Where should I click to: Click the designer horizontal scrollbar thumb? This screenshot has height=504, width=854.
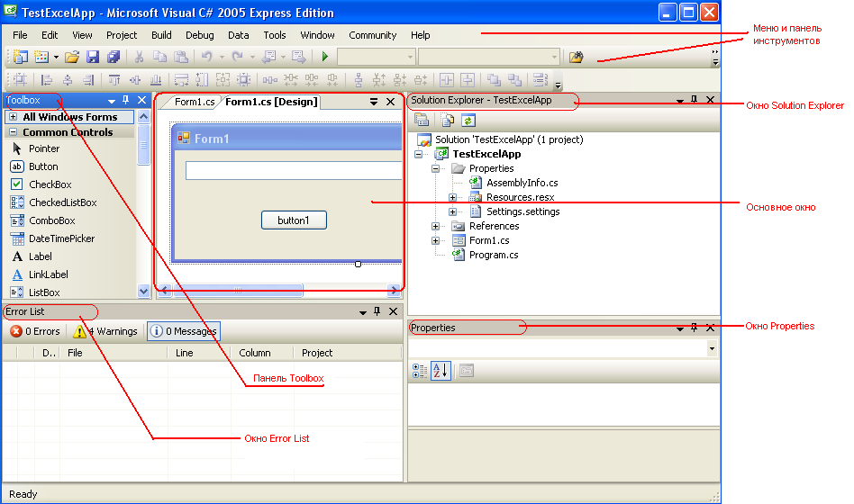238,290
